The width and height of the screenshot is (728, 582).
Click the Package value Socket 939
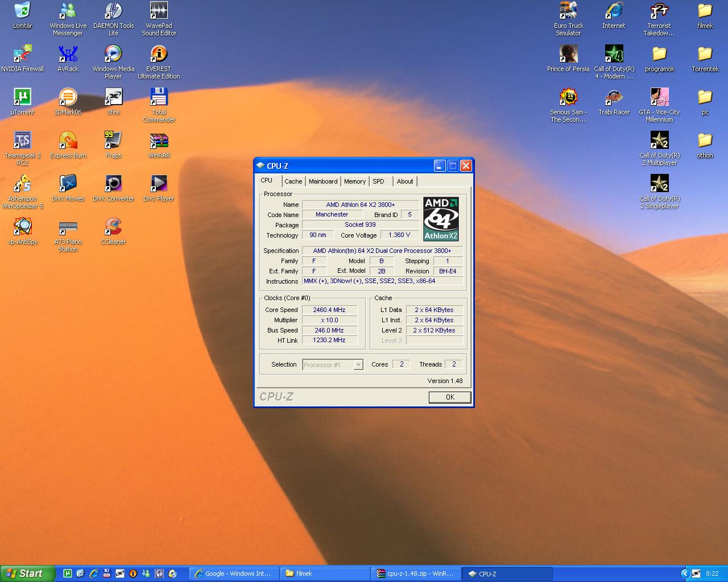click(x=361, y=225)
